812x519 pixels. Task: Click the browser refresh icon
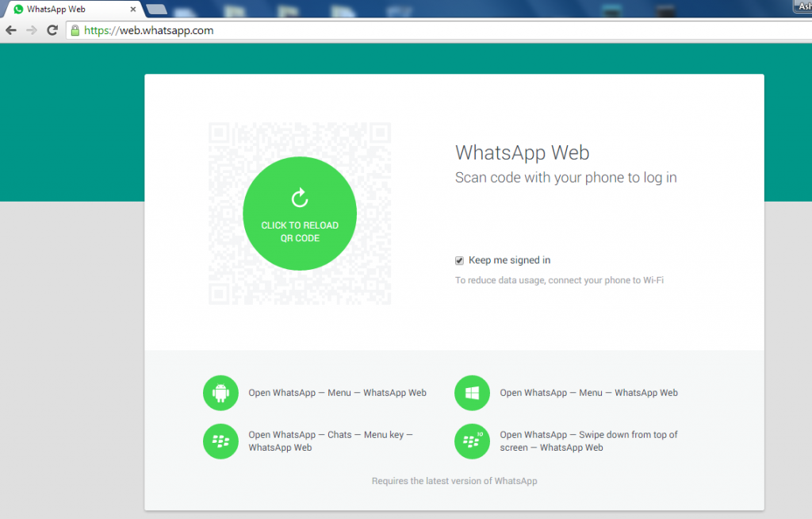(52, 30)
